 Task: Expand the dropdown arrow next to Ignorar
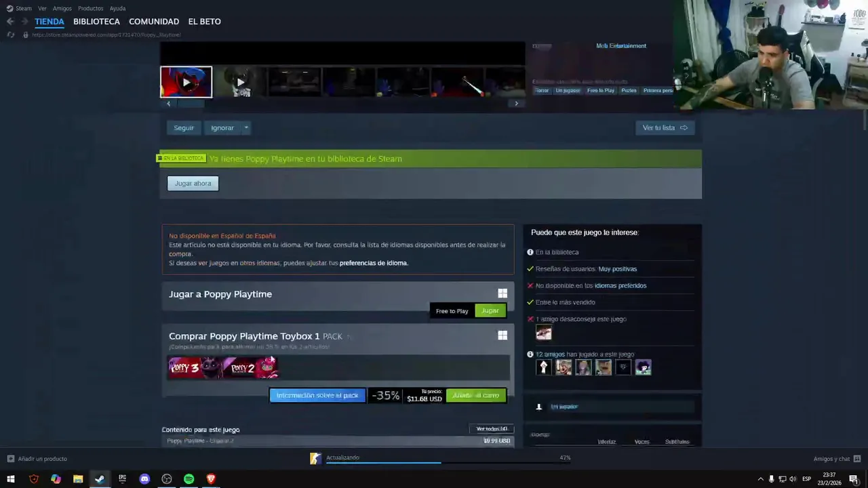click(x=246, y=127)
